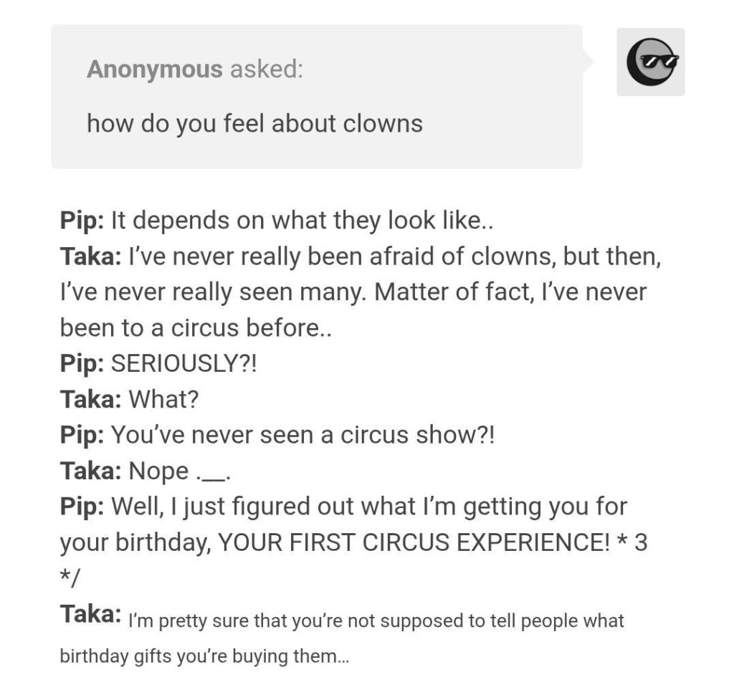Click Taka's name before "I've never really been afraid"

(x=90, y=256)
